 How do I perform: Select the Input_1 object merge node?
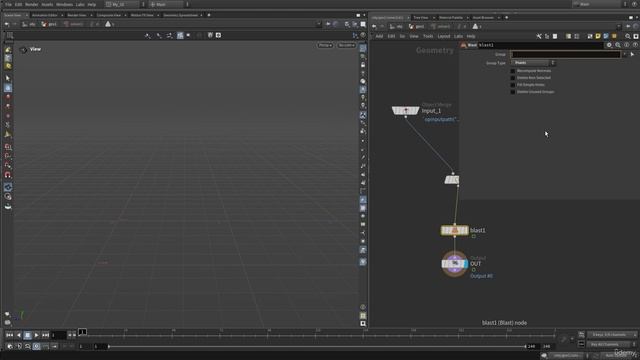click(x=405, y=111)
